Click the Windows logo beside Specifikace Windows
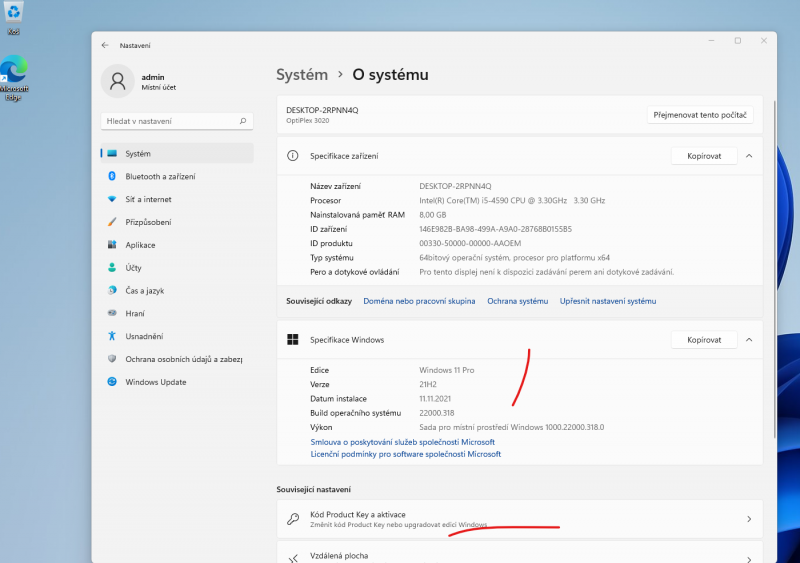The height and width of the screenshot is (563, 800). [293, 339]
